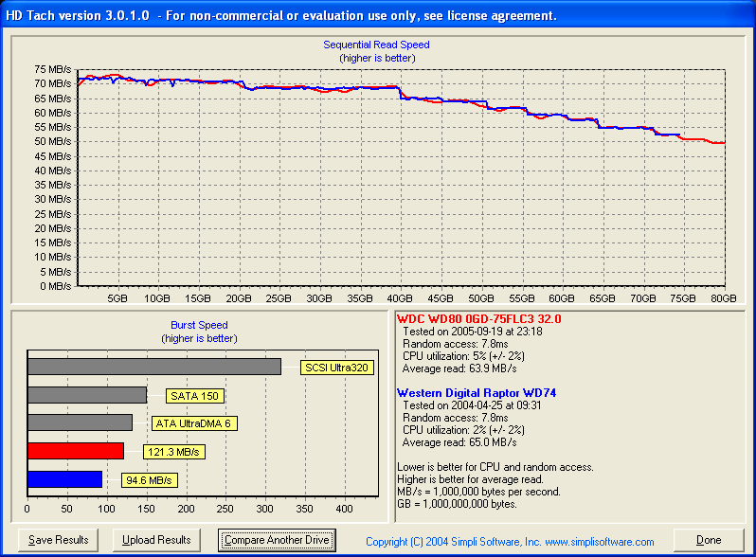The width and height of the screenshot is (756, 557).
Task: Click the Save Results button
Action: pyautogui.click(x=58, y=540)
